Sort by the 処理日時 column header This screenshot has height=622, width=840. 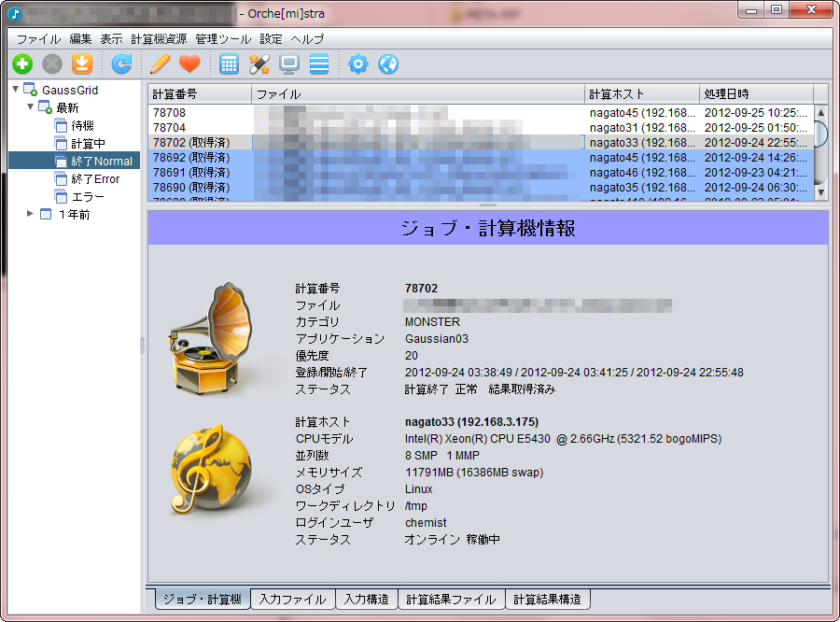[755, 94]
